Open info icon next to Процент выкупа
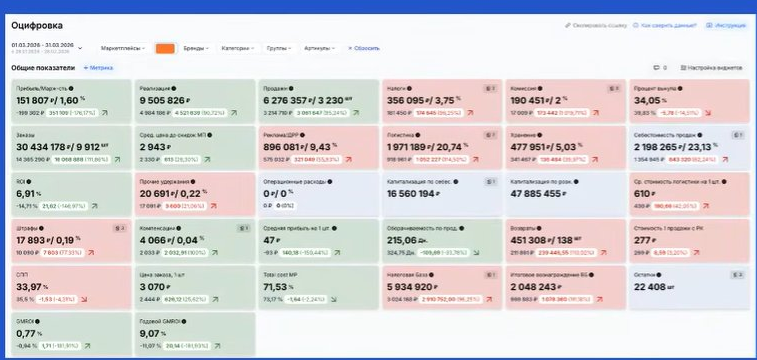 [680, 89]
